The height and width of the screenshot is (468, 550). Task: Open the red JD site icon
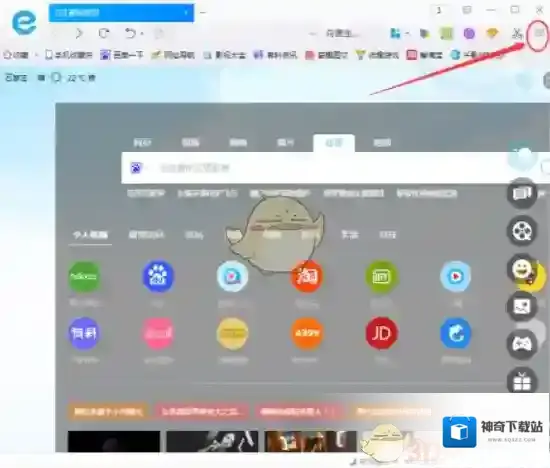(x=381, y=333)
